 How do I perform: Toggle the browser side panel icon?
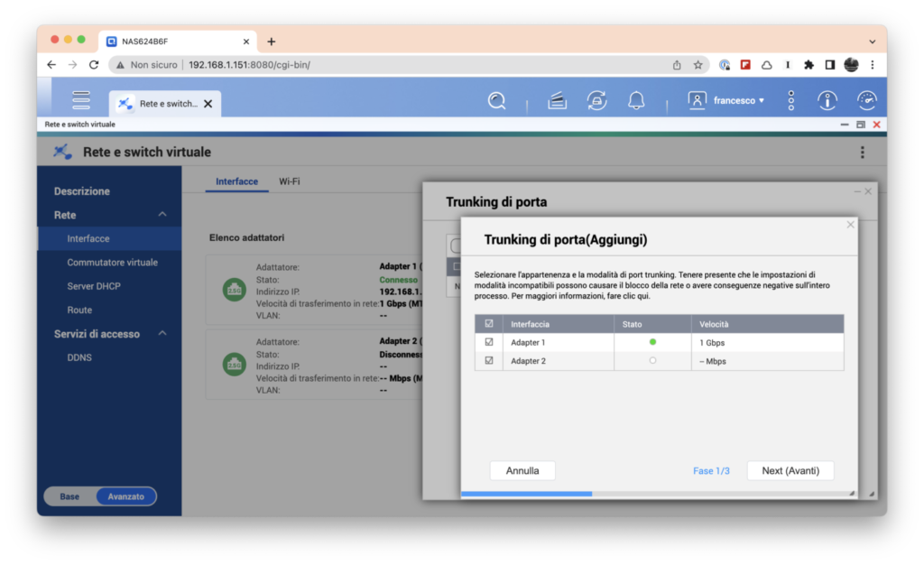(x=830, y=65)
